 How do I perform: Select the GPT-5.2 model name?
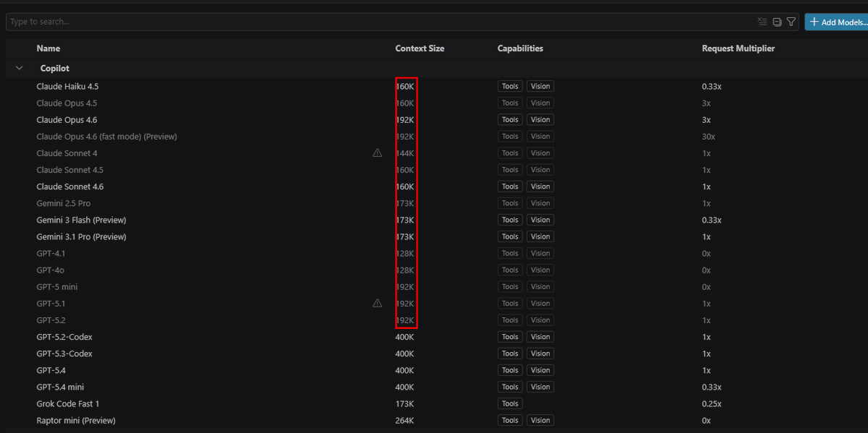pyautogui.click(x=51, y=320)
